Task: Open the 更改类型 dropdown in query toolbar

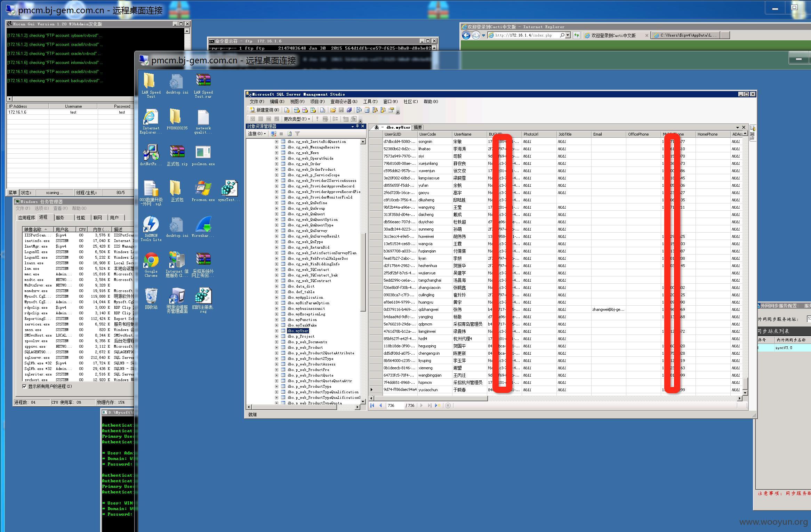Action: click(x=297, y=119)
